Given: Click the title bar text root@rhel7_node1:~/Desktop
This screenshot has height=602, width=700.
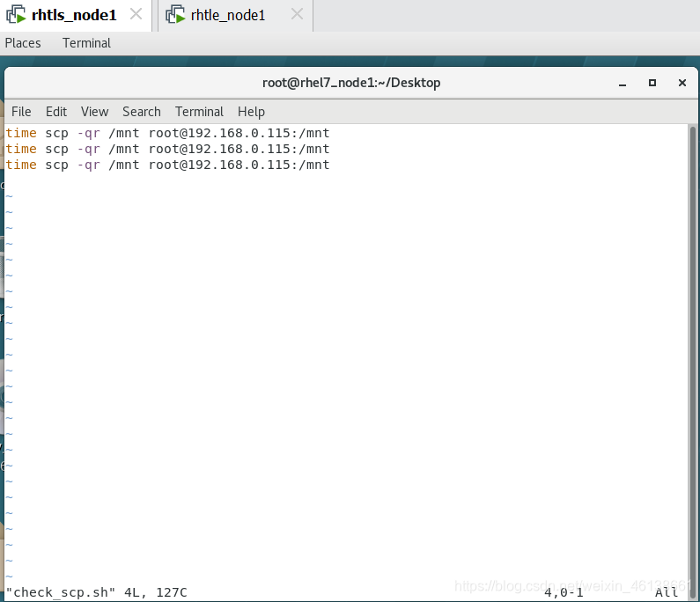Looking at the screenshot, I should coord(351,83).
